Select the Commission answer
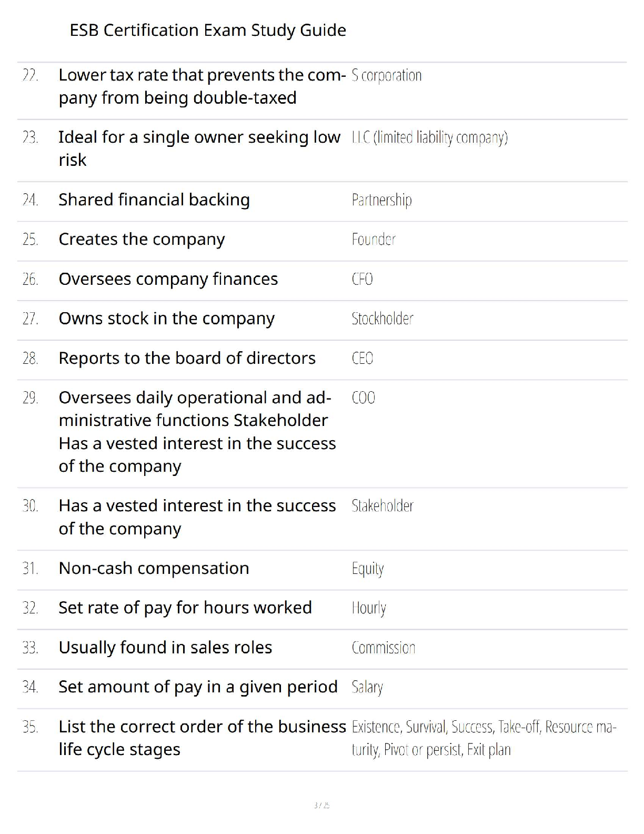This screenshot has width=644, height=834. [x=384, y=648]
